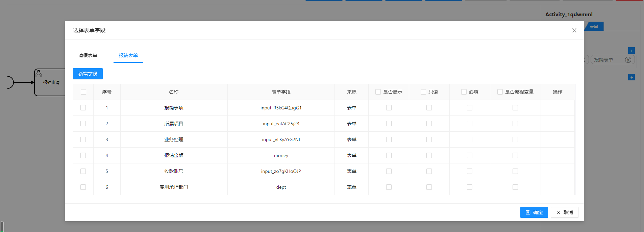Screen dimensions: 644x232
Task: Enable 是否显示 for 费用承担部门 row
Action: [x=389, y=187]
